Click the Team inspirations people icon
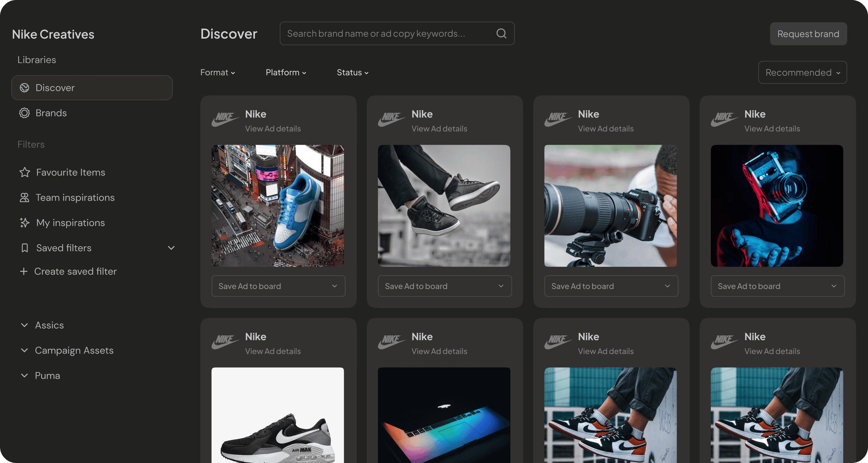Viewport: 868px width, 463px height. click(24, 197)
